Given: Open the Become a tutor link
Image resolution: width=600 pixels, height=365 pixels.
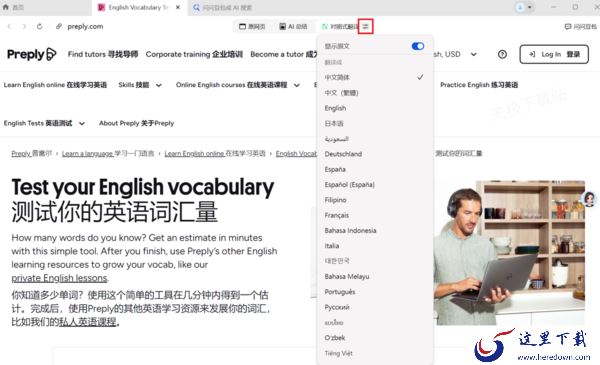Looking at the screenshot, I should pyautogui.click(x=284, y=54).
